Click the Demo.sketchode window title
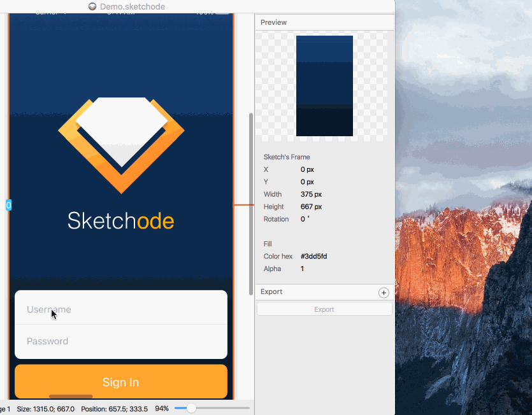532x415 pixels. [x=133, y=6]
